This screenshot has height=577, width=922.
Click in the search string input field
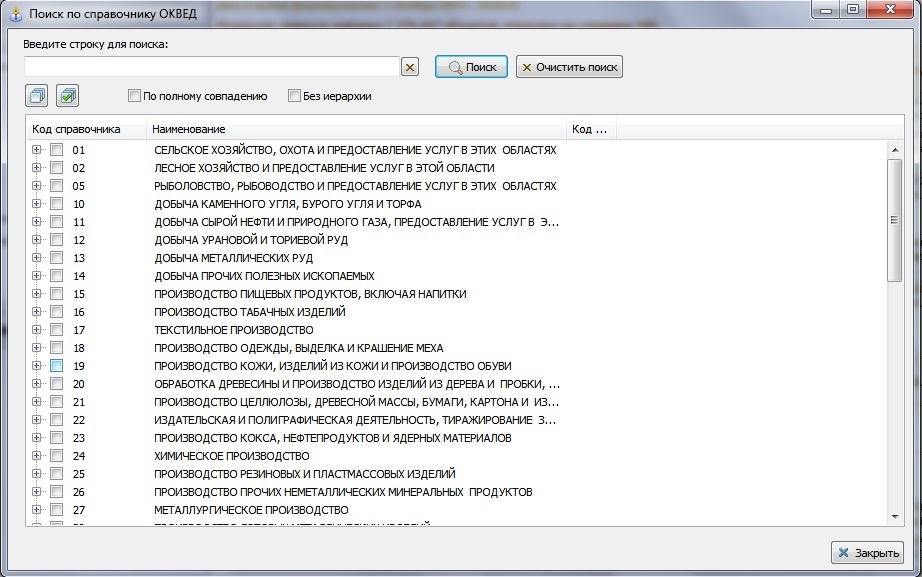click(212, 67)
